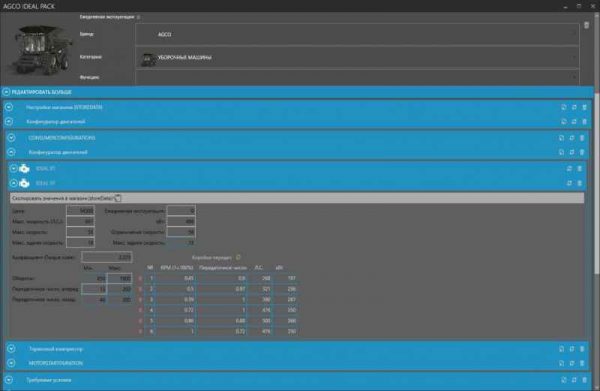This screenshot has width=600, height=391.
Task: Delete the second IDEAL engine entry with its trash icon
Action: pos(580,183)
